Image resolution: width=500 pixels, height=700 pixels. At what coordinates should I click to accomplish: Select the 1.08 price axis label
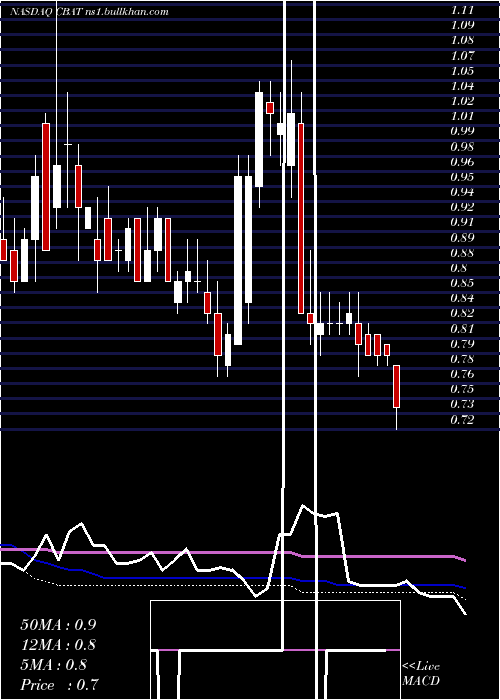click(462, 41)
